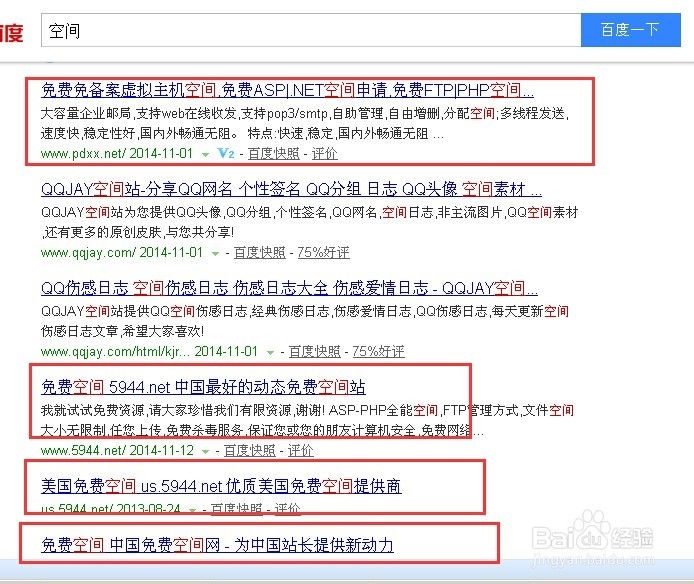
Task: Open 评价 link for the www.pdxx.net result
Action: 324,154
